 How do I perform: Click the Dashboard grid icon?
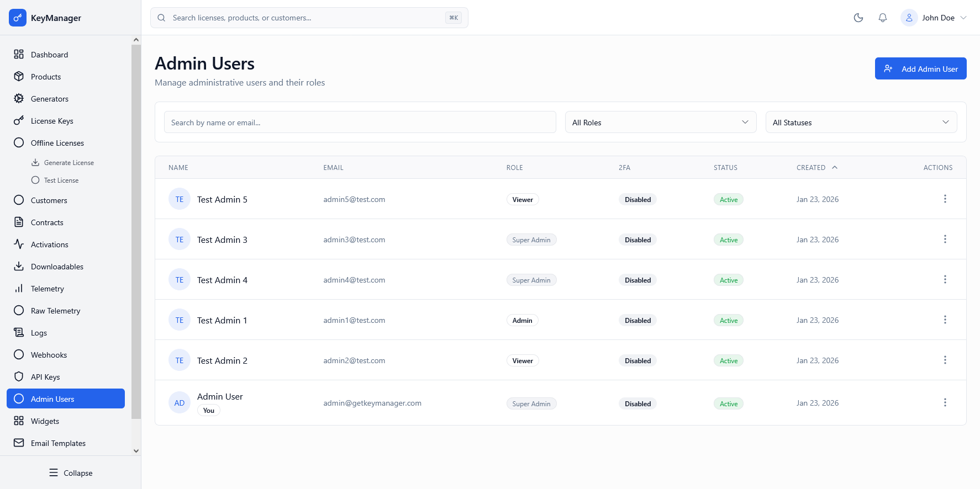pos(19,54)
